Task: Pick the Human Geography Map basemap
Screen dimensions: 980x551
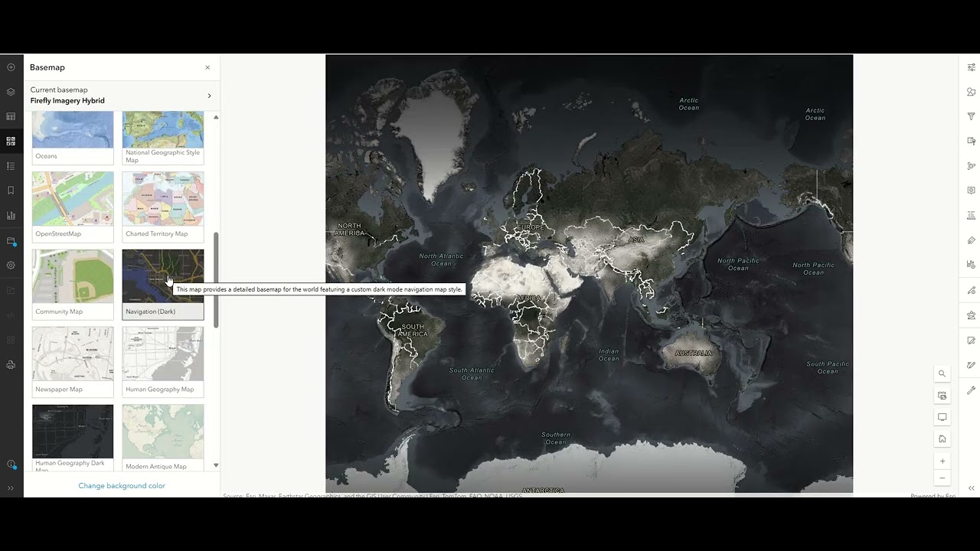Action: pyautogui.click(x=163, y=362)
